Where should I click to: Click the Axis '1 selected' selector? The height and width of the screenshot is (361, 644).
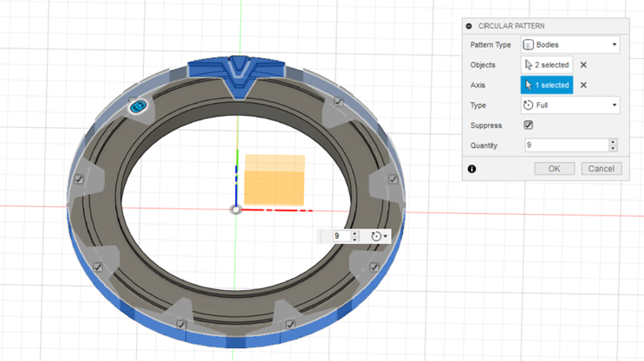point(547,85)
